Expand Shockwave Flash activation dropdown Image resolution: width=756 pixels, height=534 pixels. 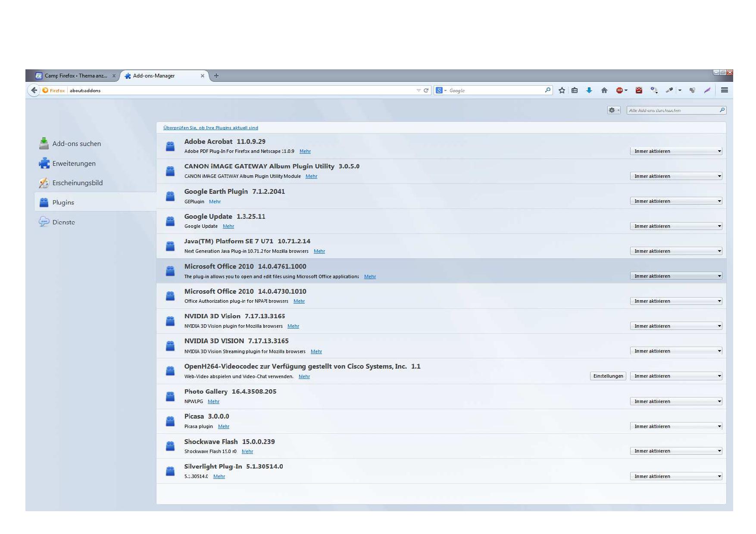coord(675,451)
